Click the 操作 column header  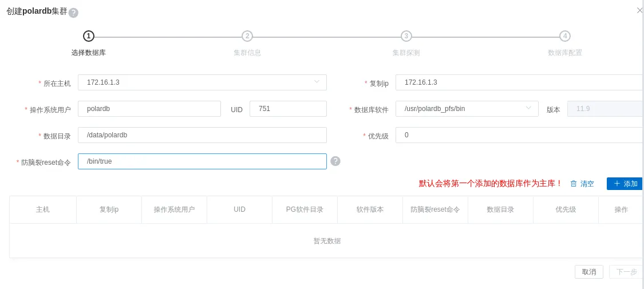click(x=621, y=209)
